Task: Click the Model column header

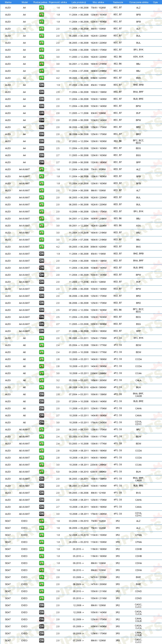Action: click(x=24, y=2)
